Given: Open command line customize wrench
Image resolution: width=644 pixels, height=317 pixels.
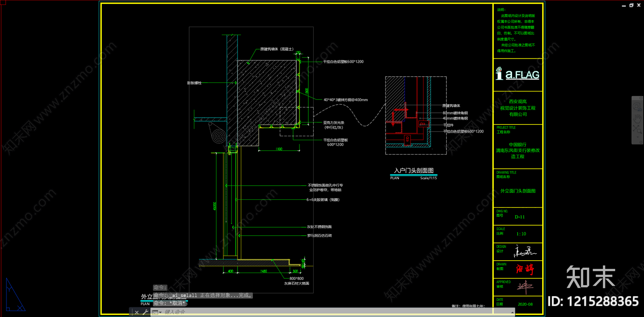Looking at the screenshot, I should (x=145, y=312).
